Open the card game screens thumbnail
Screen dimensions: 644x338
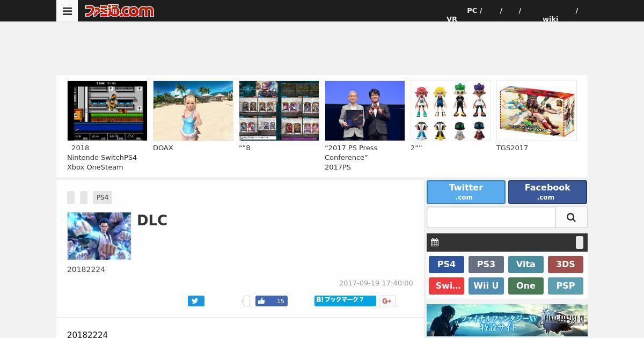279,111
